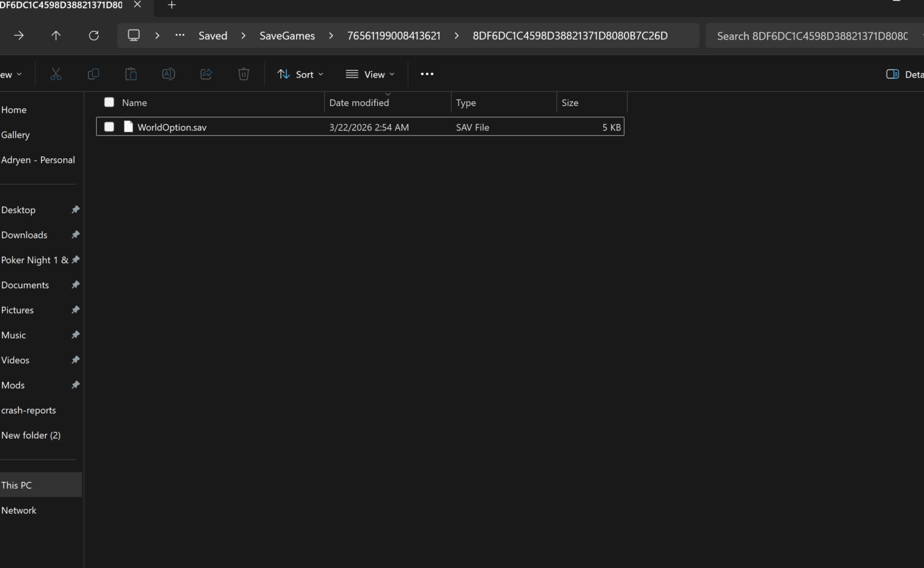
Task: Open the See more ellipsis menu
Action: click(427, 74)
